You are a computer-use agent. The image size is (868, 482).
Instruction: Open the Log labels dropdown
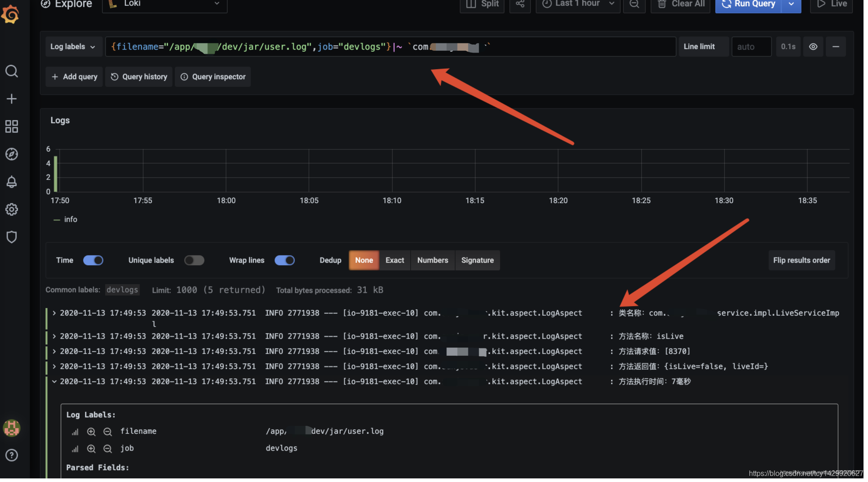click(x=73, y=47)
